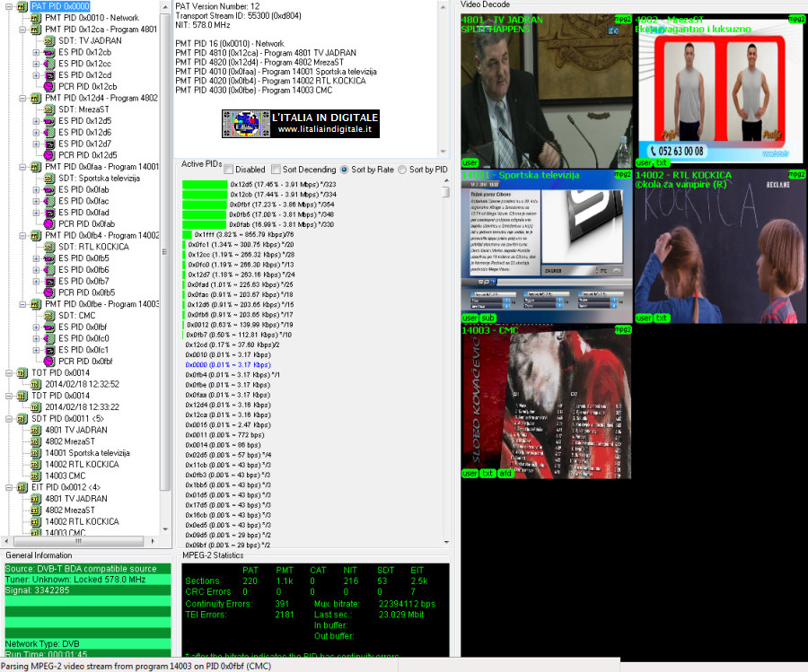
Task: Collapse the TOT PID 0x0014 node
Action: (9, 373)
